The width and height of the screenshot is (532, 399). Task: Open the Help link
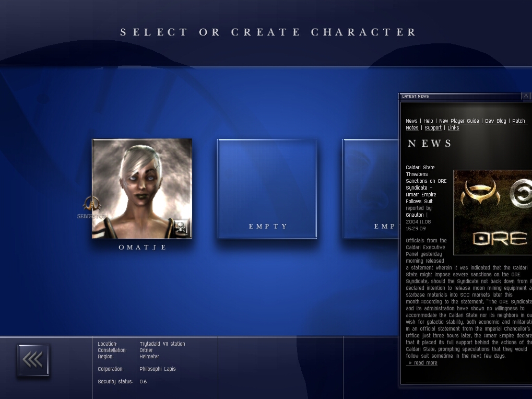(x=428, y=121)
